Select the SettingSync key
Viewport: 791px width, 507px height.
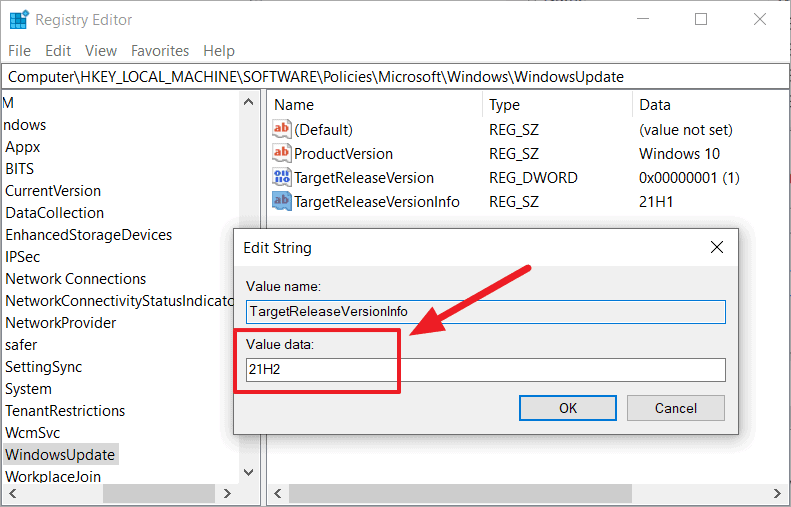(43, 367)
